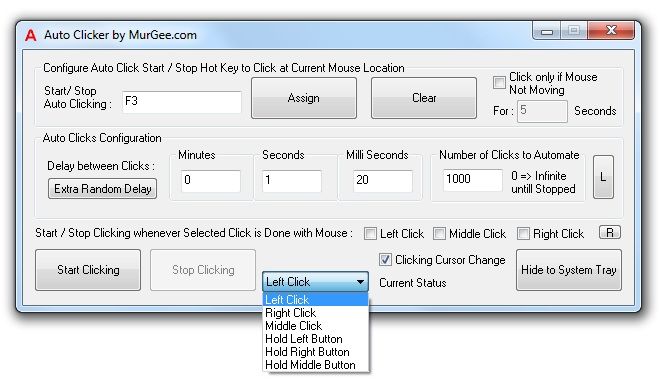Click the Clear hotkey button
Viewport: 661px width, 382px height.
tap(424, 98)
